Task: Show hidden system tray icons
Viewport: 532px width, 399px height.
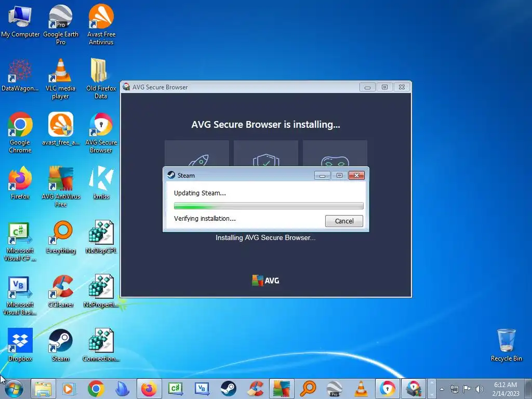Action: [x=442, y=389]
